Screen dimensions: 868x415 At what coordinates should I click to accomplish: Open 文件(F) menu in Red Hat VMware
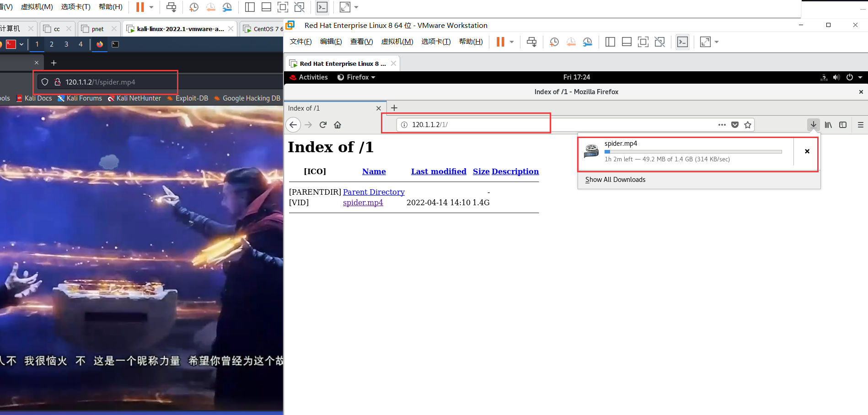[x=301, y=42]
